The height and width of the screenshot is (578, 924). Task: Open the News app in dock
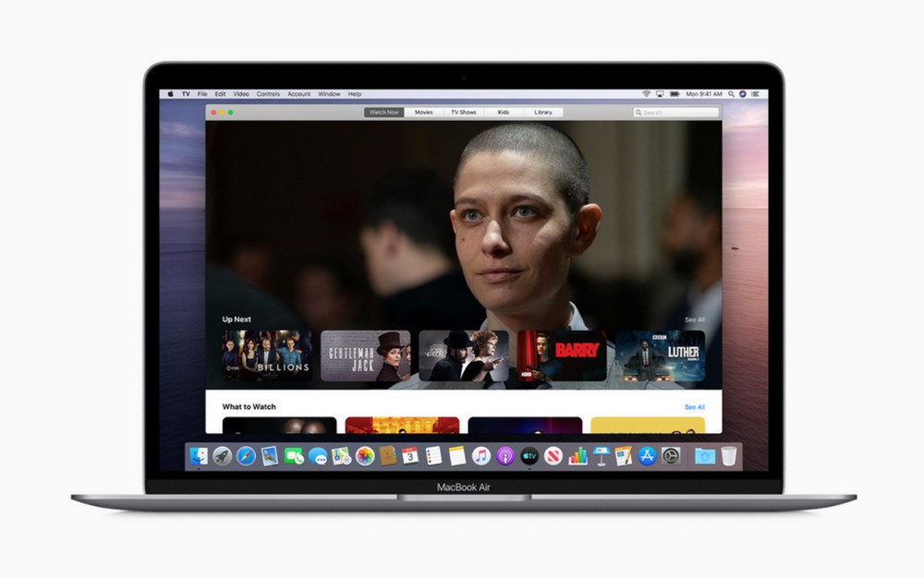coord(553,455)
